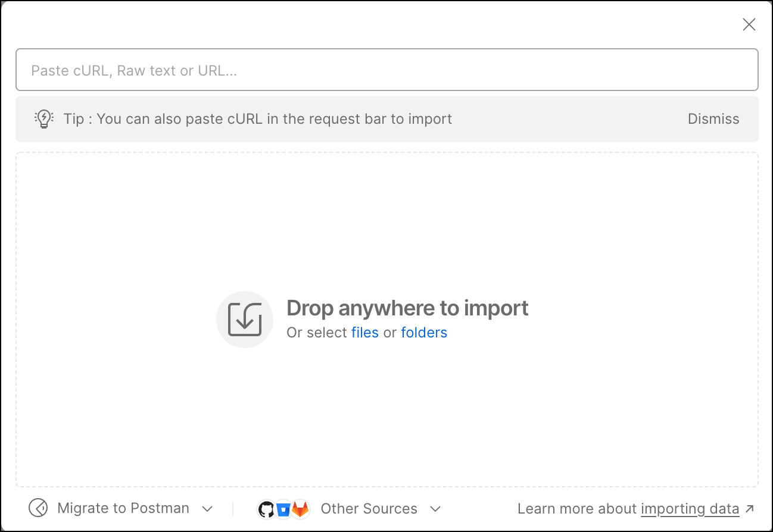The height and width of the screenshot is (532, 773).
Task: Click the tip text about pasting cURL
Action: pyautogui.click(x=258, y=119)
